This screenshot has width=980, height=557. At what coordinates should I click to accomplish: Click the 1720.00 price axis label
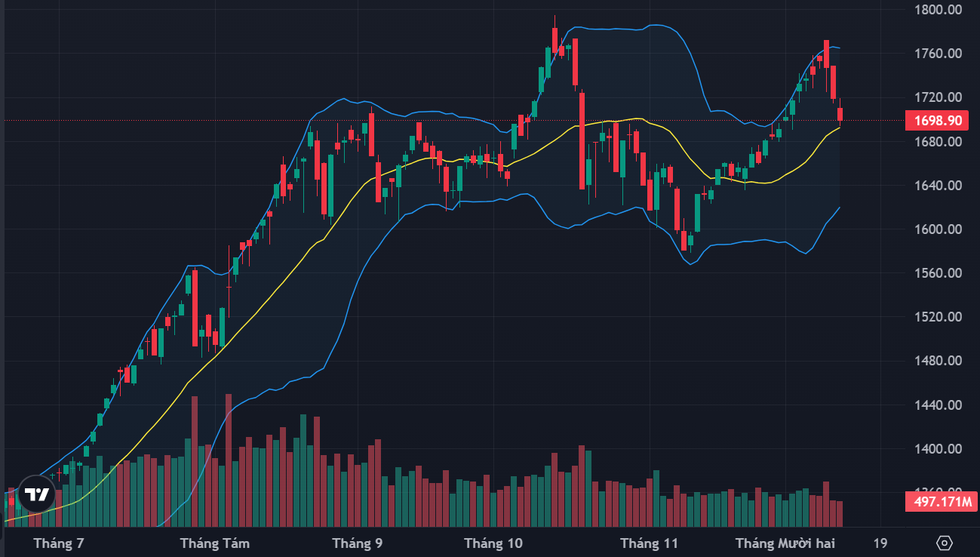[937, 97]
